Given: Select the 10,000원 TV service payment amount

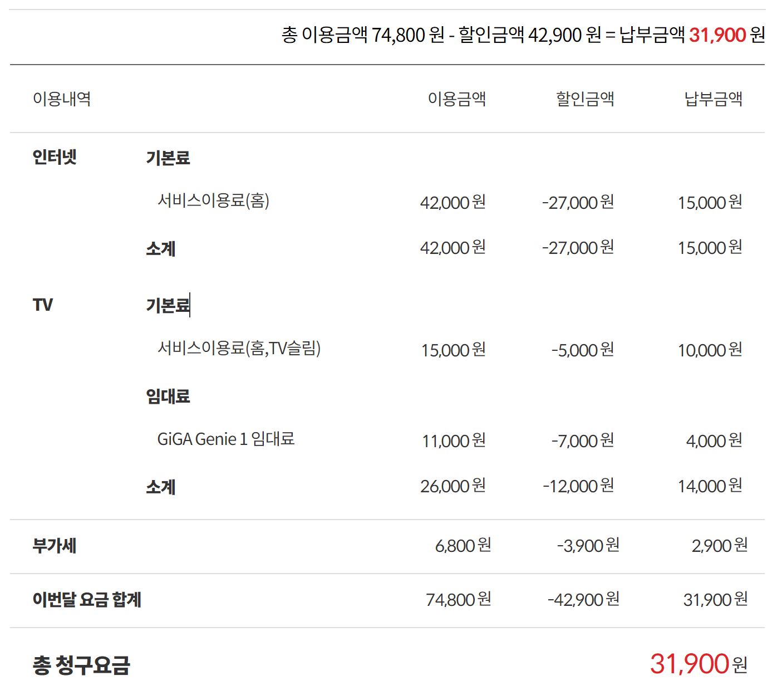Looking at the screenshot, I should (710, 350).
